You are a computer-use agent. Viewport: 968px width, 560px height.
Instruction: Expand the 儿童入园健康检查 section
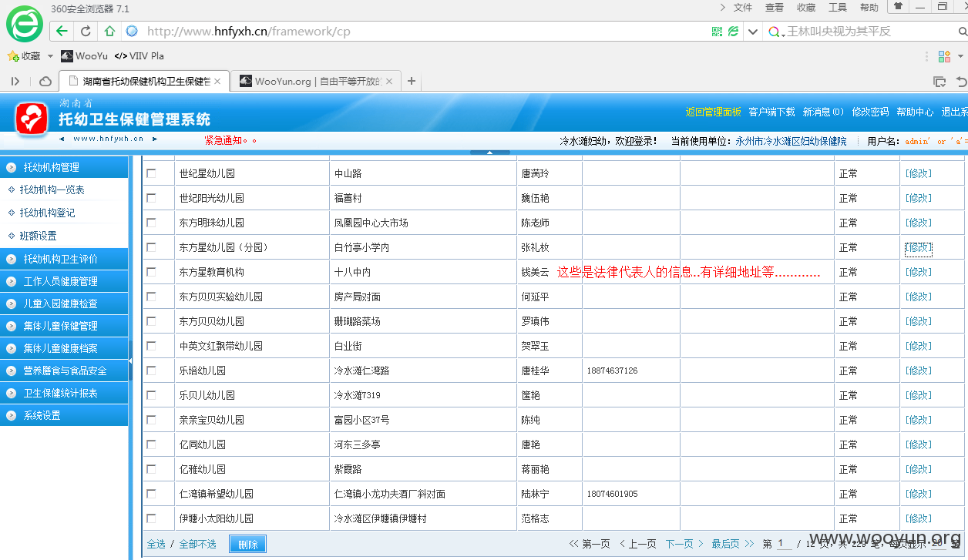[64, 303]
